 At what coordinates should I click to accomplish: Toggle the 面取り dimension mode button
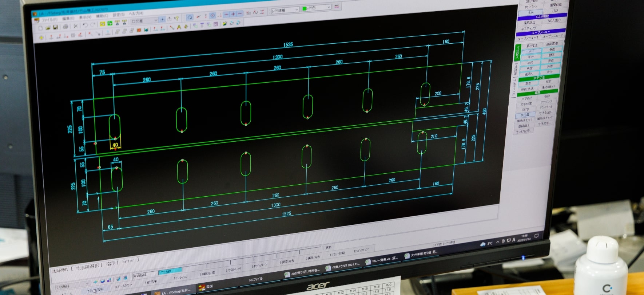click(529, 74)
